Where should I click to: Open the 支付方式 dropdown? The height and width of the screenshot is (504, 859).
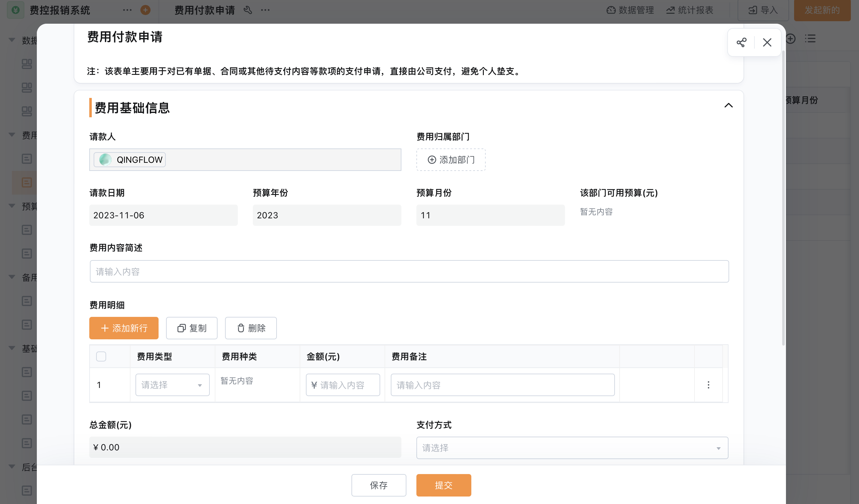click(x=572, y=448)
